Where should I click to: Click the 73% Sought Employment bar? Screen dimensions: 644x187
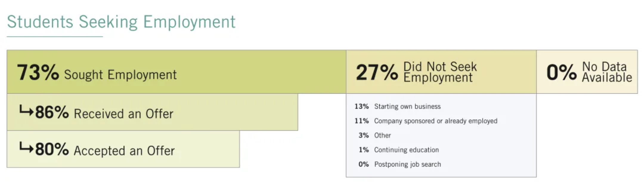pos(177,72)
